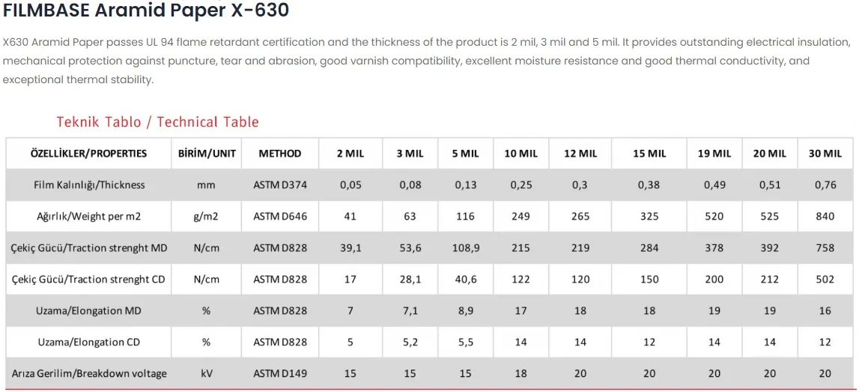Click the FILMBASE Aramid Paper X-630 heading
868x392 pixels.
[146, 10]
